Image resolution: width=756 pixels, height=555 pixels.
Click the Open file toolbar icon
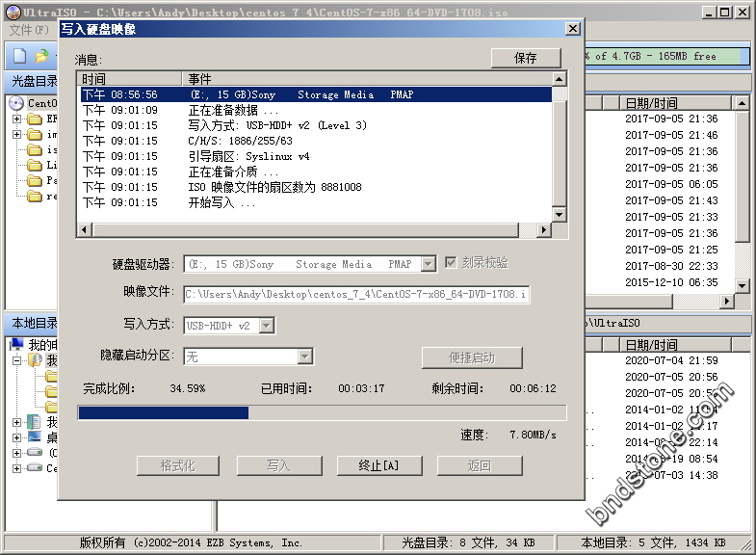(42, 56)
